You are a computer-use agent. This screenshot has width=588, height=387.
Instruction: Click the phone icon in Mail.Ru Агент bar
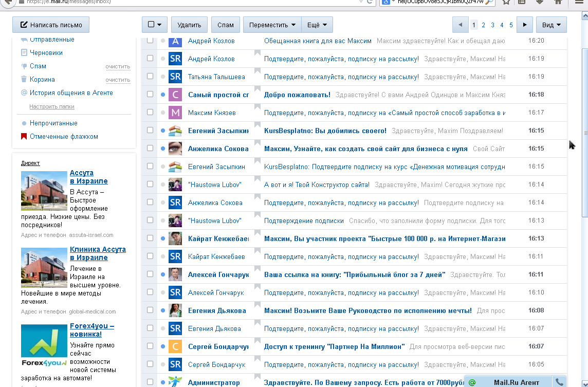[x=559, y=382]
